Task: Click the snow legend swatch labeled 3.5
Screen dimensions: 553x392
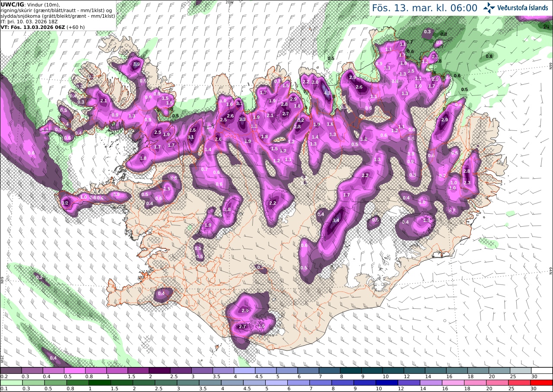Action: coord(223,370)
